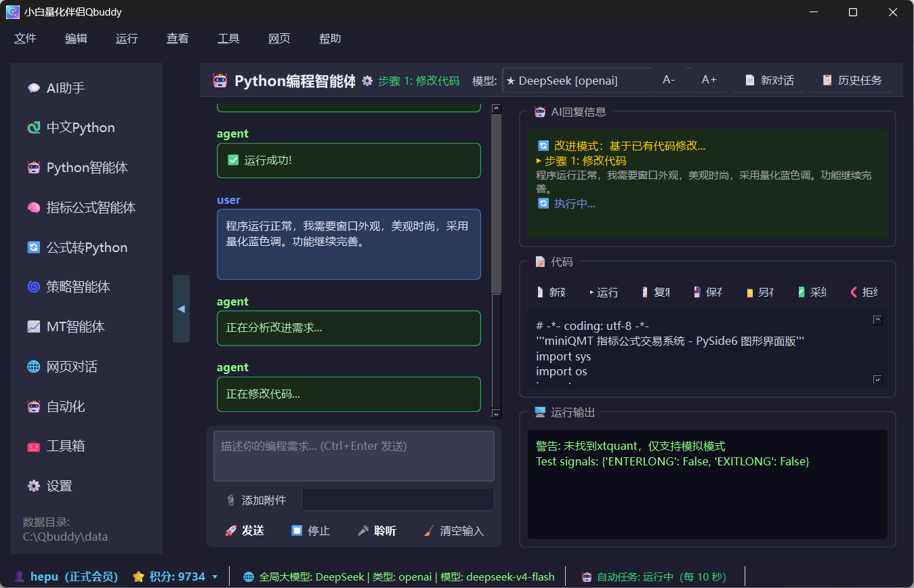
Task: Open 历史任务 history list
Action: pyautogui.click(x=852, y=80)
